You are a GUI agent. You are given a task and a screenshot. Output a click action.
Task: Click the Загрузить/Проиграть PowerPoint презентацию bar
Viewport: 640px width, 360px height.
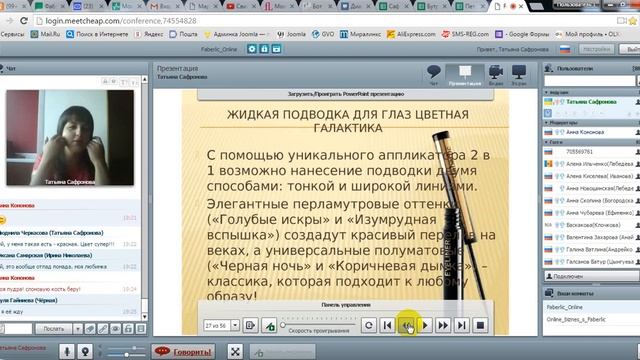(x=345, y=94)
